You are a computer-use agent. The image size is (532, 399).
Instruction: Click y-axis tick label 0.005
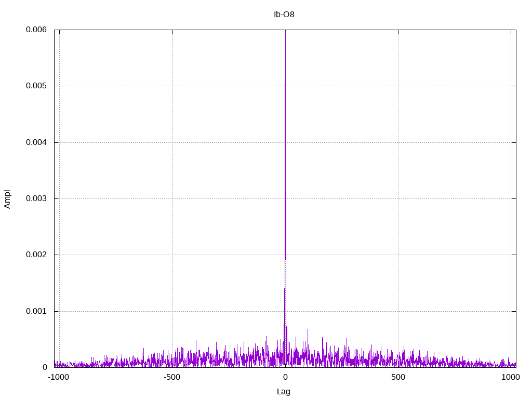36,86
